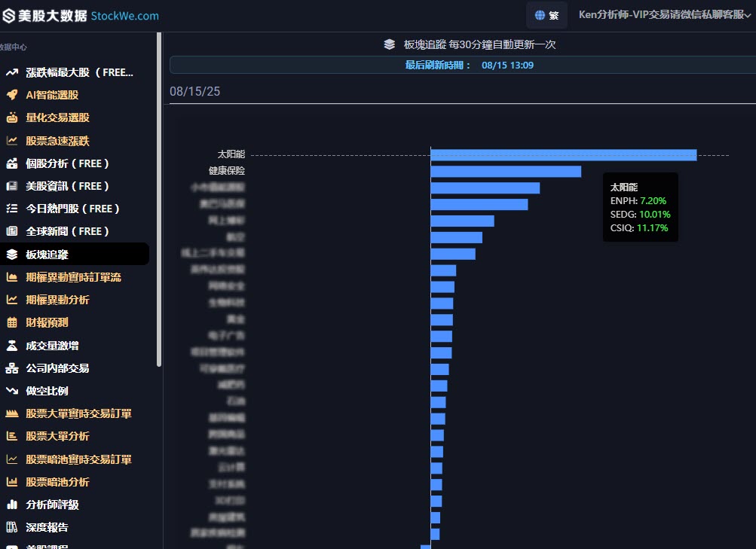Viewport: 756px width, 549px height.
Task: Open 期權異動分析 from the sidebar
Action: click(x=57, y=300)
